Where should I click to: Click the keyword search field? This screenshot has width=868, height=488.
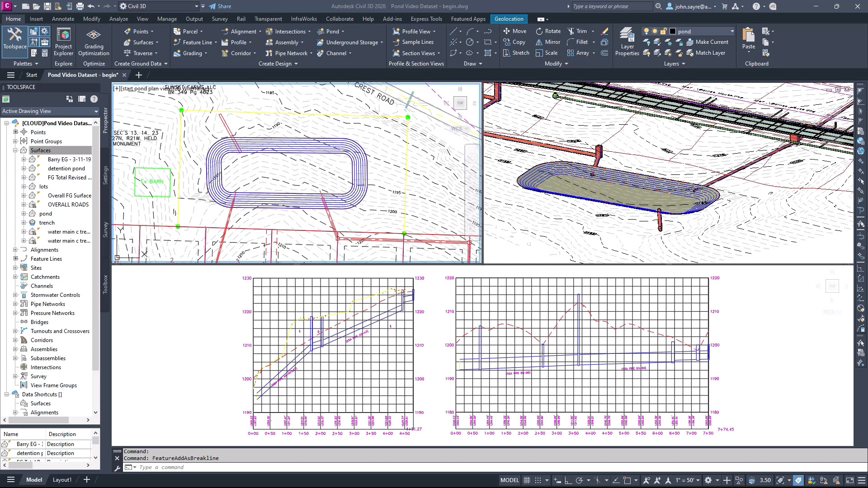click(611, 6)
